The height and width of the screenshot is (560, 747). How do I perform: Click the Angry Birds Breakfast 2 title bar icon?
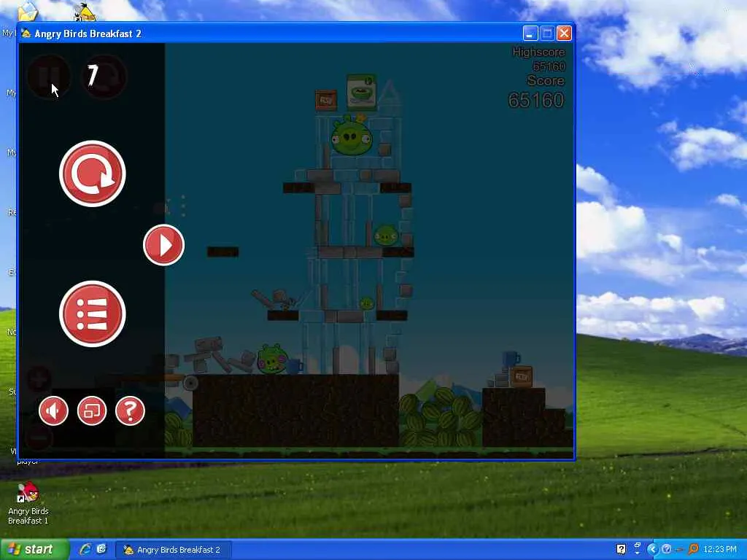(26, 34)
